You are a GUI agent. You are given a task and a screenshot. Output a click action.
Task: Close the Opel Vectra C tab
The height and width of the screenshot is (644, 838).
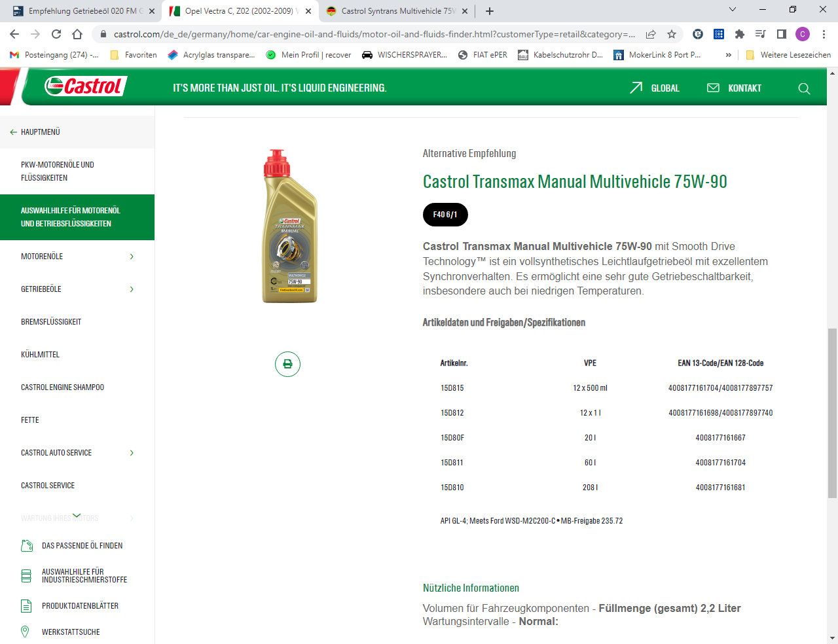pos(308,11)
